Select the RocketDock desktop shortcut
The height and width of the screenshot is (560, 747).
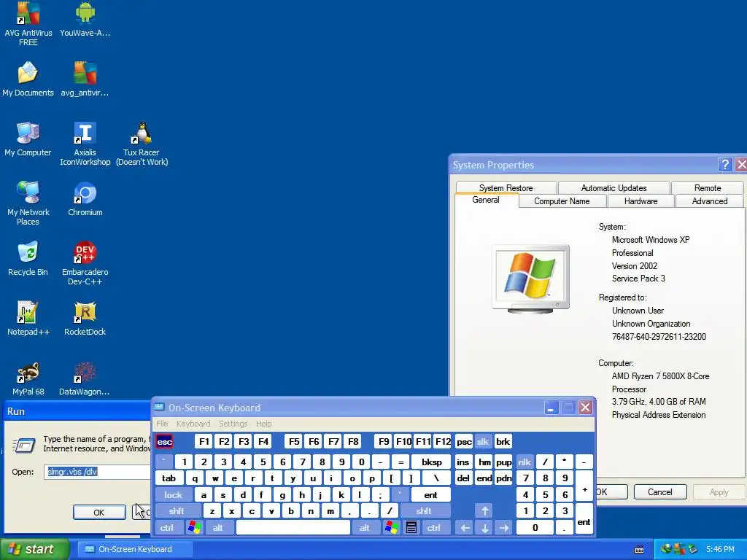click(85, 318)
